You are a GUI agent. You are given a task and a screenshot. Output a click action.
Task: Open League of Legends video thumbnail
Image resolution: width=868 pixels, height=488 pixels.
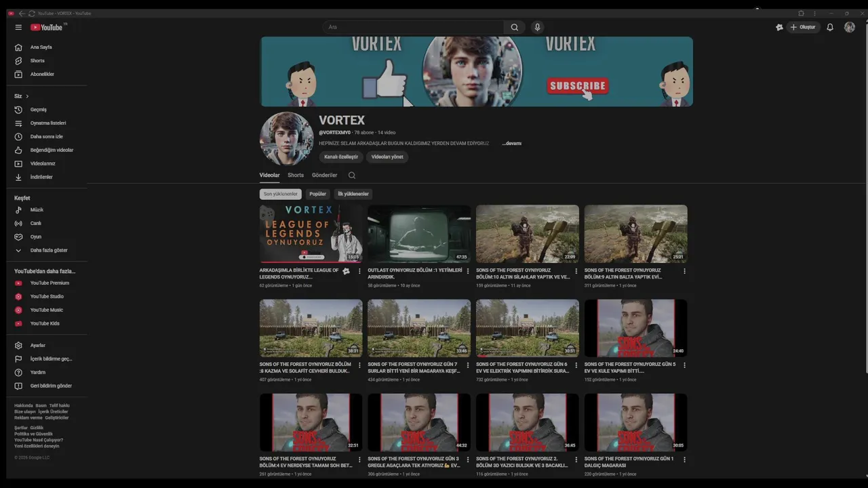click(311, 234)
